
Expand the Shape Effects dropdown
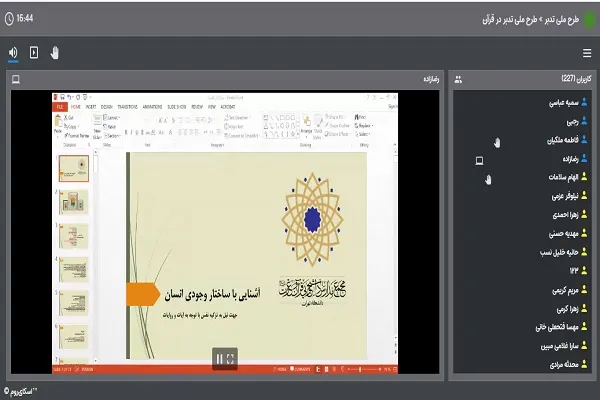337,134
